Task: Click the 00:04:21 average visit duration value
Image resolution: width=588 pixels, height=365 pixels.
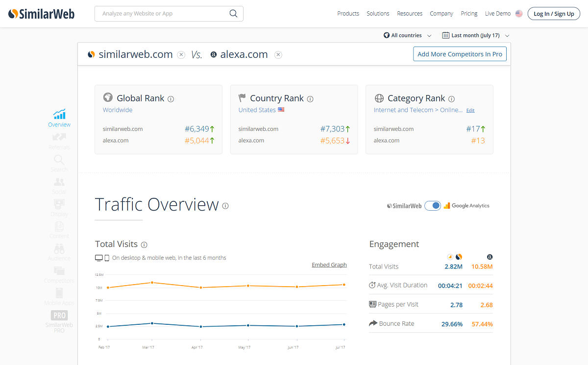Action: (x=450, y=286)
